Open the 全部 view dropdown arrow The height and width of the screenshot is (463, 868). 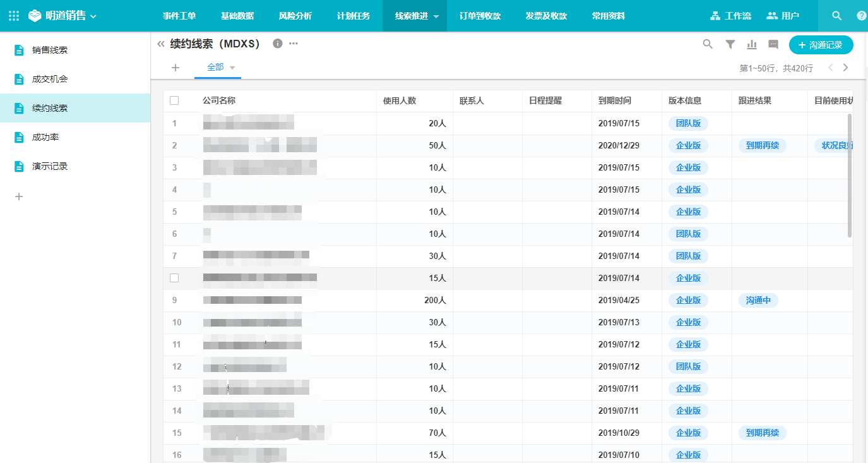pyautogui.click(x=232, y=68)
